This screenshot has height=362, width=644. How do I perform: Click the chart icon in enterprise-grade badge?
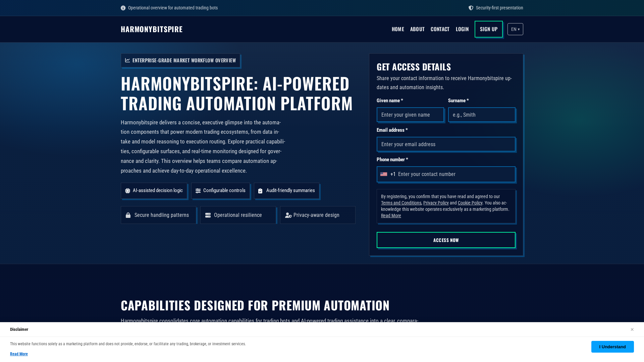coord(127,60)
